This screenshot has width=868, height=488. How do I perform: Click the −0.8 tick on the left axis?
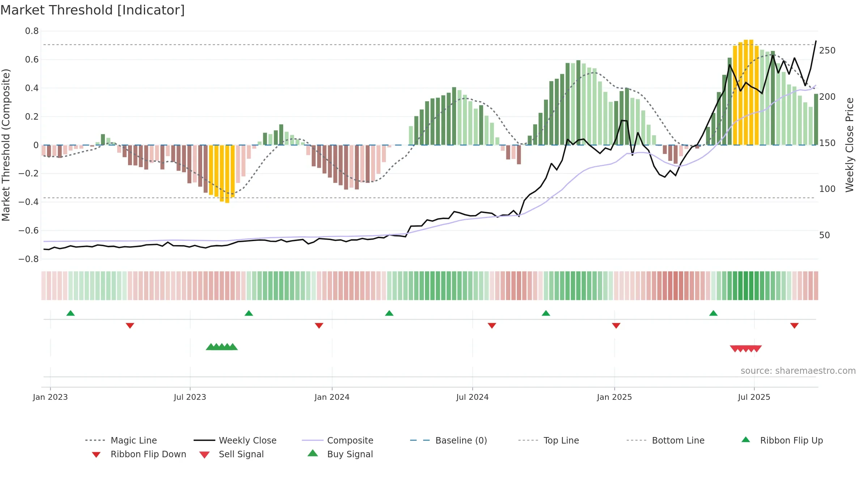click(x=29, y=259)
